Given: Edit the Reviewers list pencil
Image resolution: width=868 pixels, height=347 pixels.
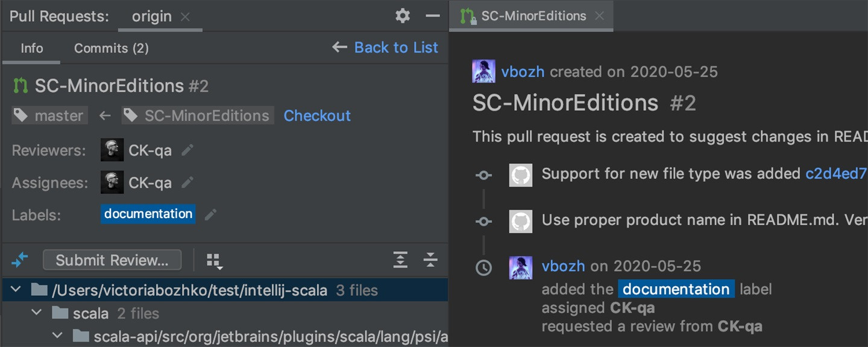Looking at the screenshot, I should (x=187, y=150).
